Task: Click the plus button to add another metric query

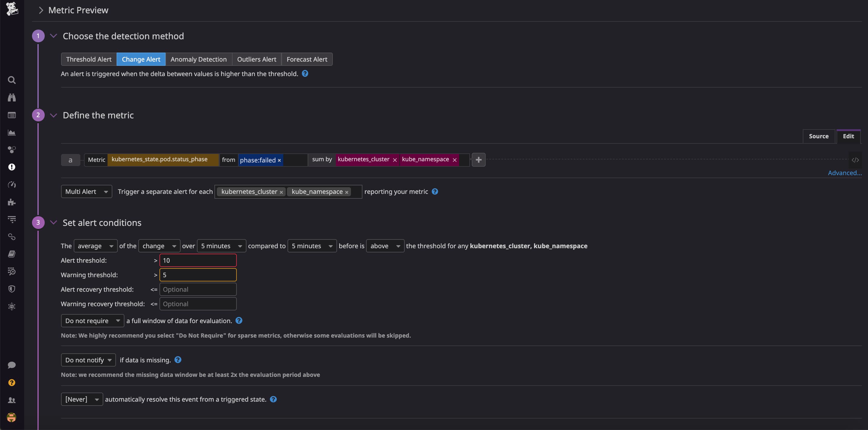Action: click(x=478, y=159)
